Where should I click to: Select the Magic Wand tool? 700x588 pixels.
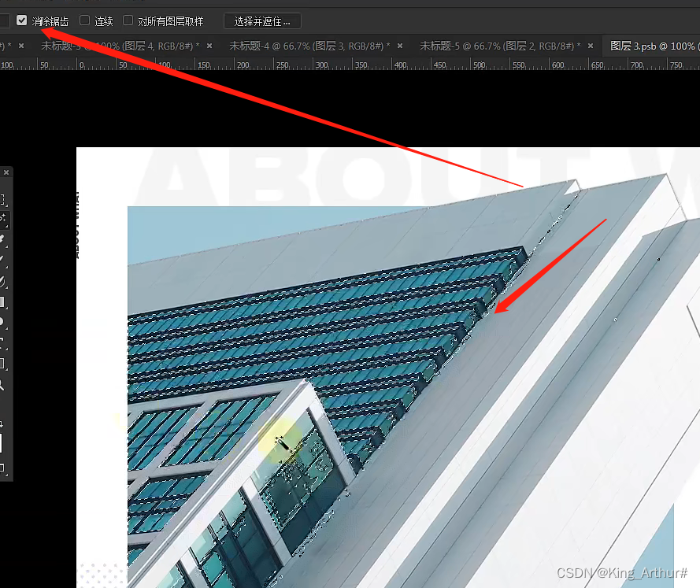coord(4,219)
